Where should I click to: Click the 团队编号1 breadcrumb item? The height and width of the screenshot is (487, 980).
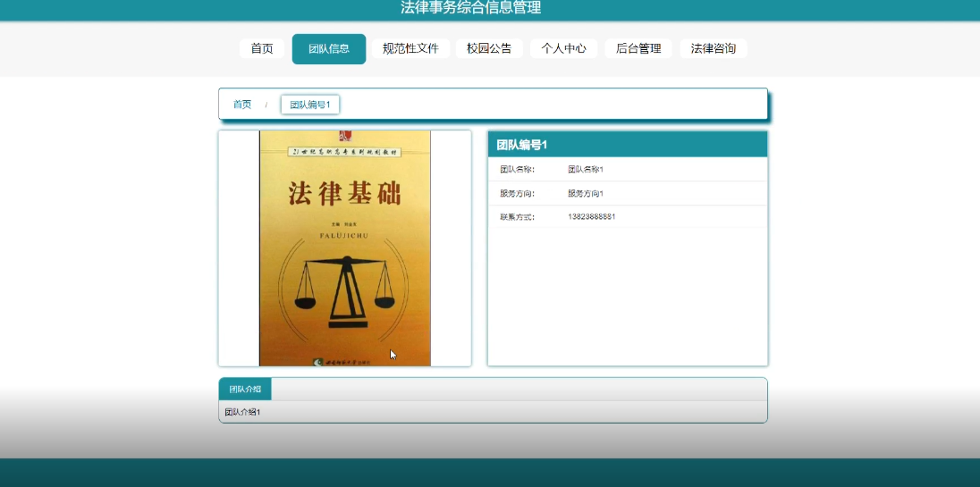[x=310, y=105]
